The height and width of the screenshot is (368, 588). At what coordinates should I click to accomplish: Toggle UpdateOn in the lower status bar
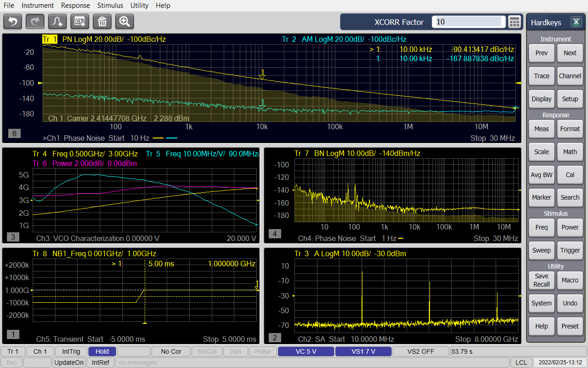(x=69, y=362)
